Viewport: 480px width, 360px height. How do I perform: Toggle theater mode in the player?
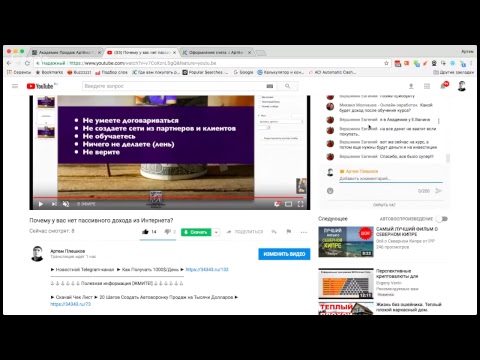point(289,204)
